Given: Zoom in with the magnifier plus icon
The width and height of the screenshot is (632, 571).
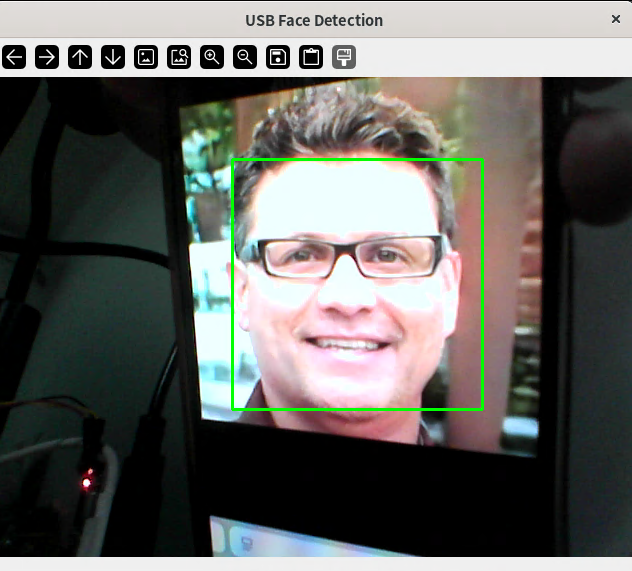Looking at the screenshot, I should (x=212, y=57).
